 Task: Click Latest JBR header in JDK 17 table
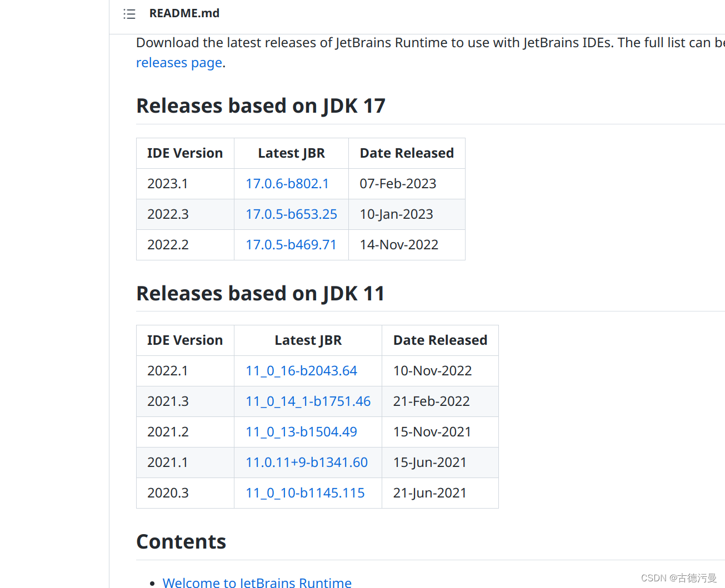tap(291, 153)
